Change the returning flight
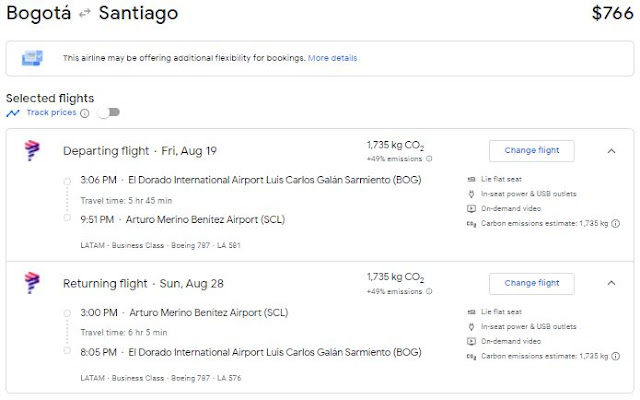The width and height of the screenshot is (640, 400). 531,283
